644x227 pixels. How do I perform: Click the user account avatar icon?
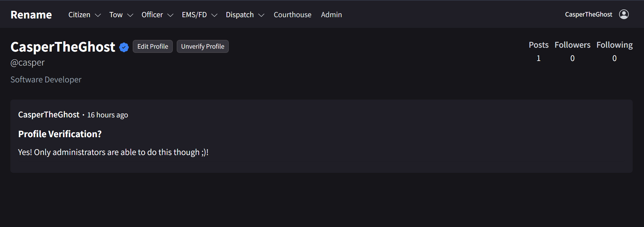624,14
